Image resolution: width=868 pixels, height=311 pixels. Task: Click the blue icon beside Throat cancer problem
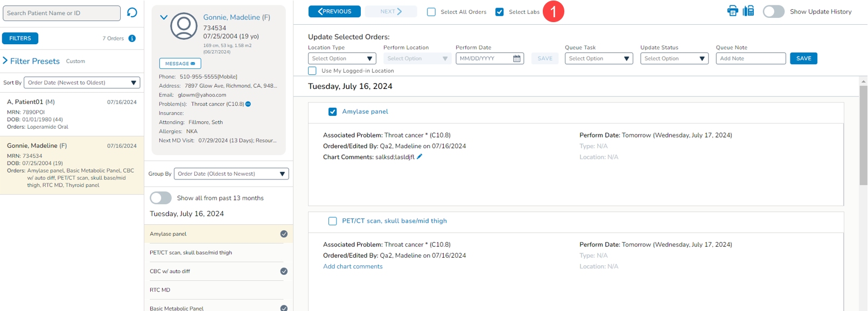[x=248, y=104]
